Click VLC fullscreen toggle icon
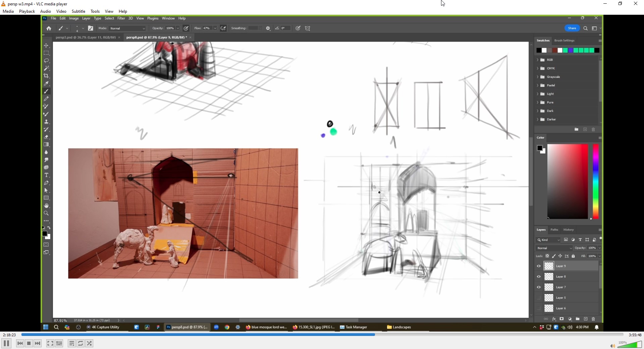This screenshot has width=644, height=349. click(x=50, y=343)
